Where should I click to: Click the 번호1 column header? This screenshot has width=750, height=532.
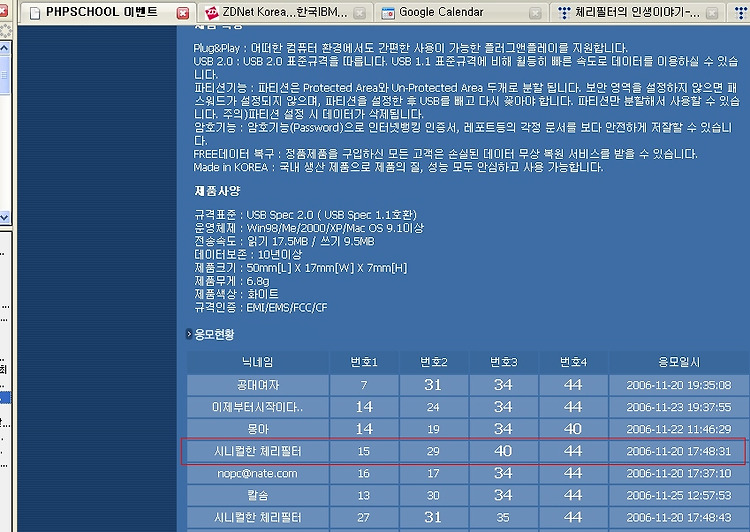[364, 362]
